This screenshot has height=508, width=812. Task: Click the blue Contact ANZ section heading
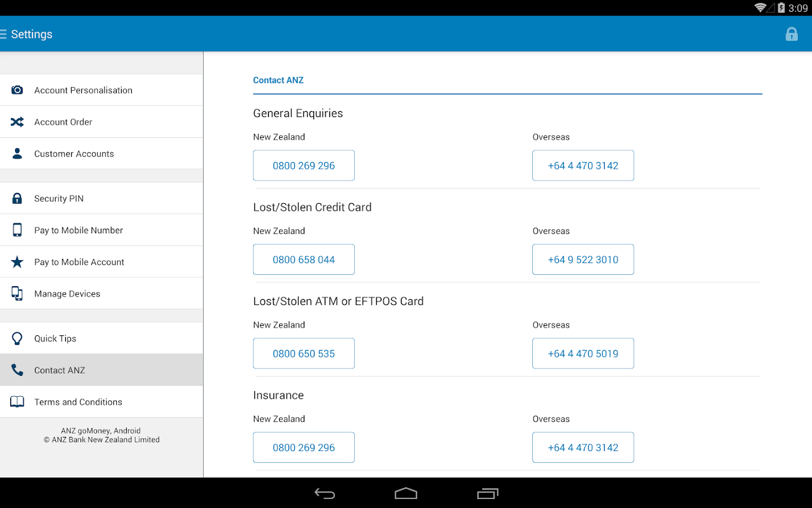(279, 80)
